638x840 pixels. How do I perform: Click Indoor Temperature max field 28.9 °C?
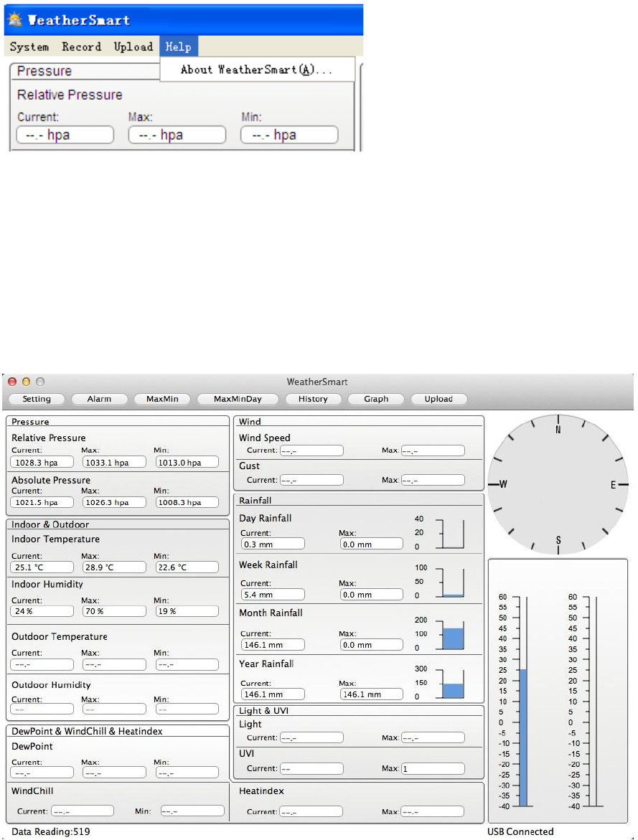[114, 567]
